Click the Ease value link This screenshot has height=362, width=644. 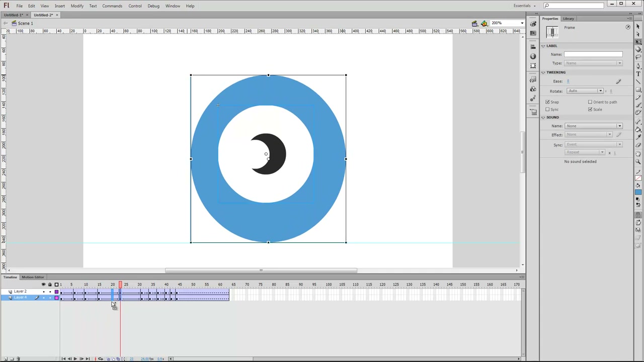pyautogui.click(x=568, y=81)
